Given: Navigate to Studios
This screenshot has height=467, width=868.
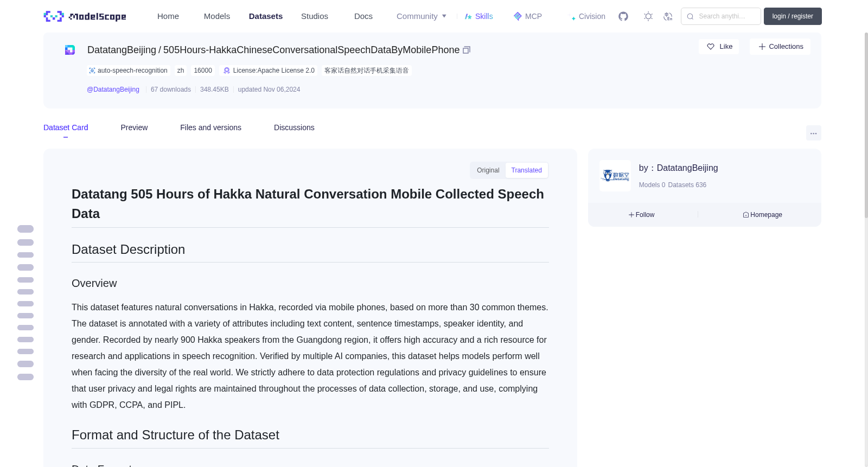Looking at the screenshot, I should click(x=315, y=16).
